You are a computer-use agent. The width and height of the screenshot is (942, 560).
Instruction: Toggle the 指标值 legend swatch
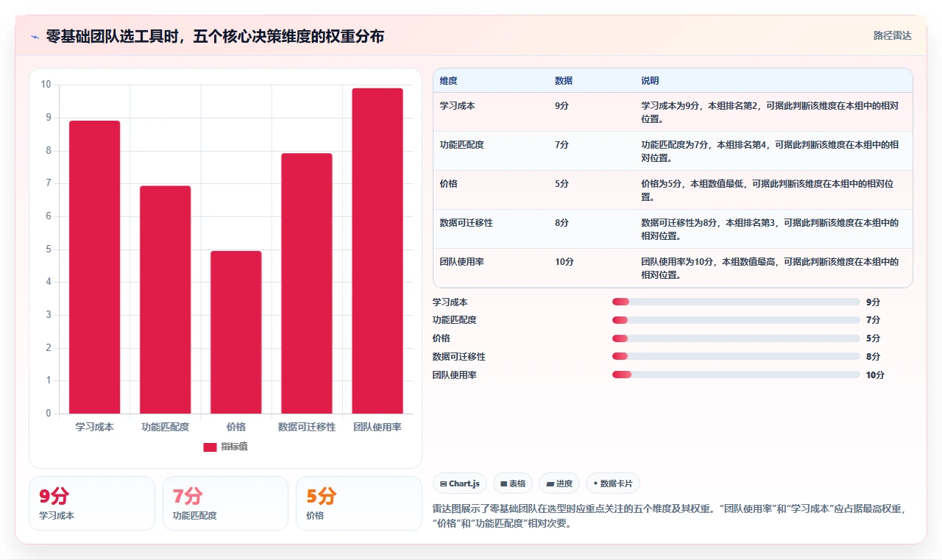(210, 447)
